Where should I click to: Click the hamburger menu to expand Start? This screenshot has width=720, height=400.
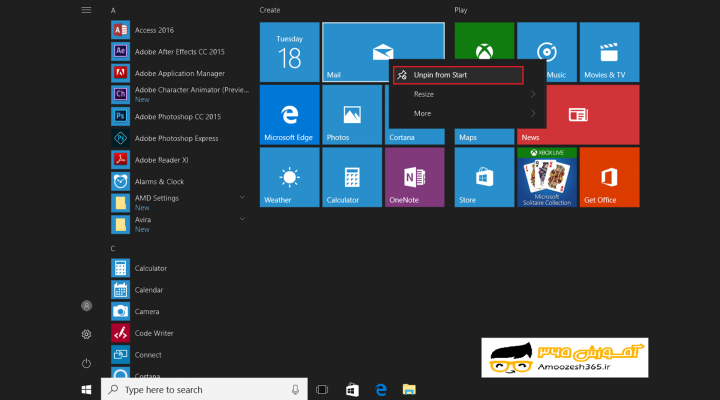coord(86,10)
